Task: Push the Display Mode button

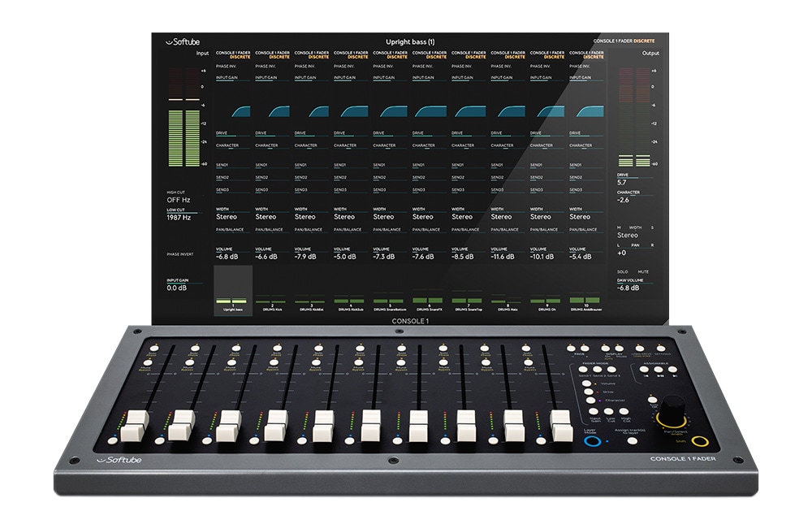Action: [x=619, y=349]
